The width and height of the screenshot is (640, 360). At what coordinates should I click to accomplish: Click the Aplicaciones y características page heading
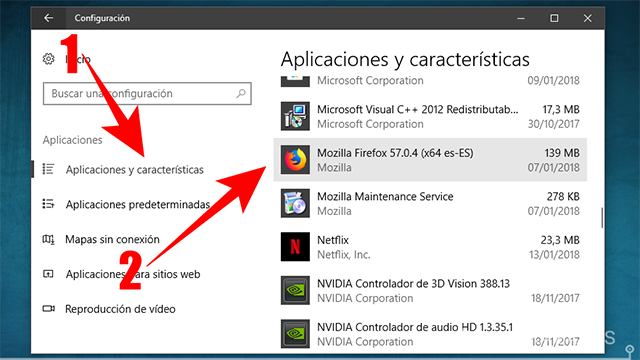coord(405,60)
